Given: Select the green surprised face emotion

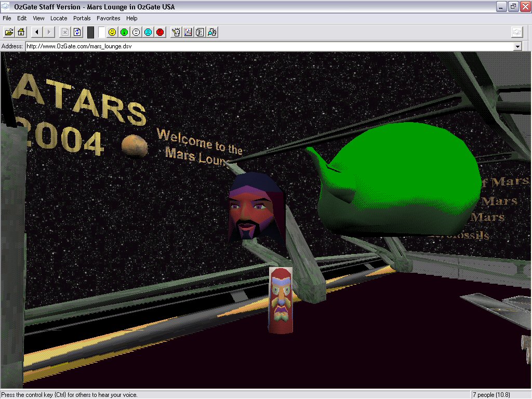Looking at the screenshot, I should coord(124,32).
